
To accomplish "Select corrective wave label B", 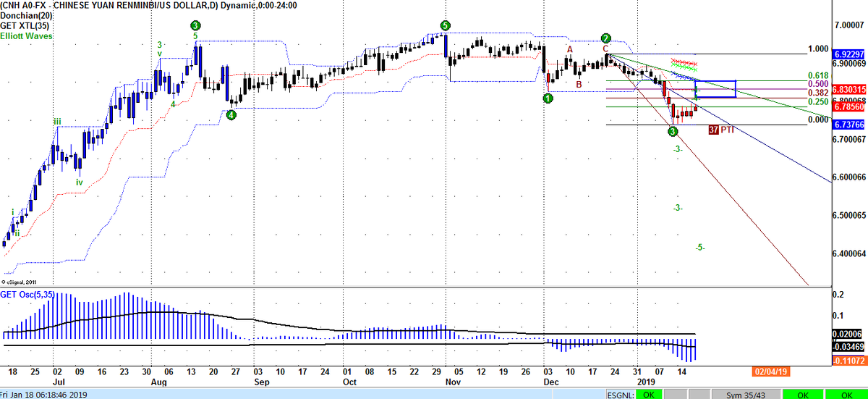I will (579, 84).
